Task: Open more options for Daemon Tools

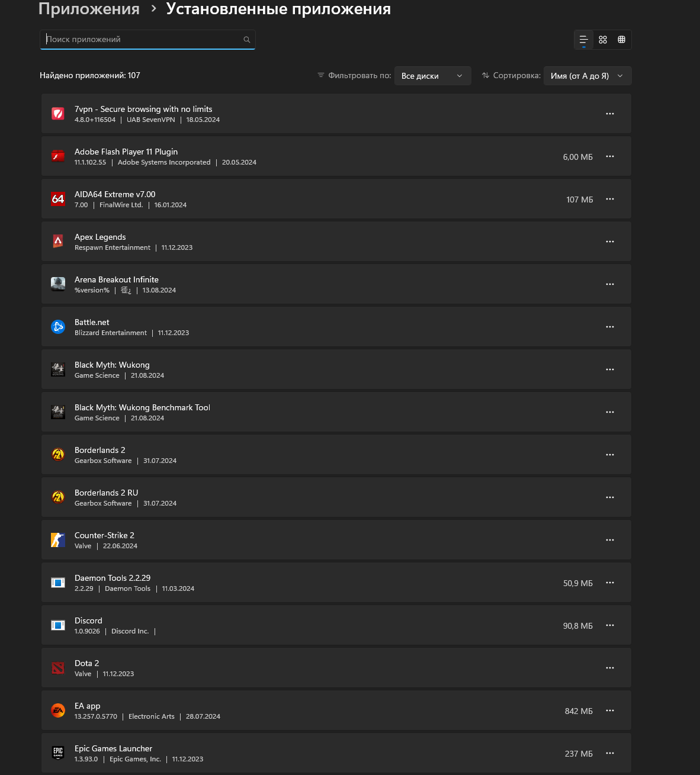Action: (x=610, y=583)
